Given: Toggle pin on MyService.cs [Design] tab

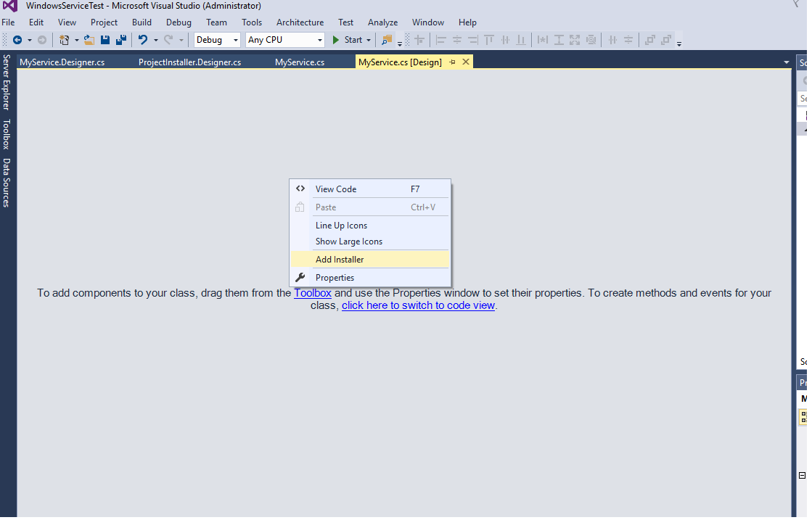Looking at the screenshot, I should point(452,62).
